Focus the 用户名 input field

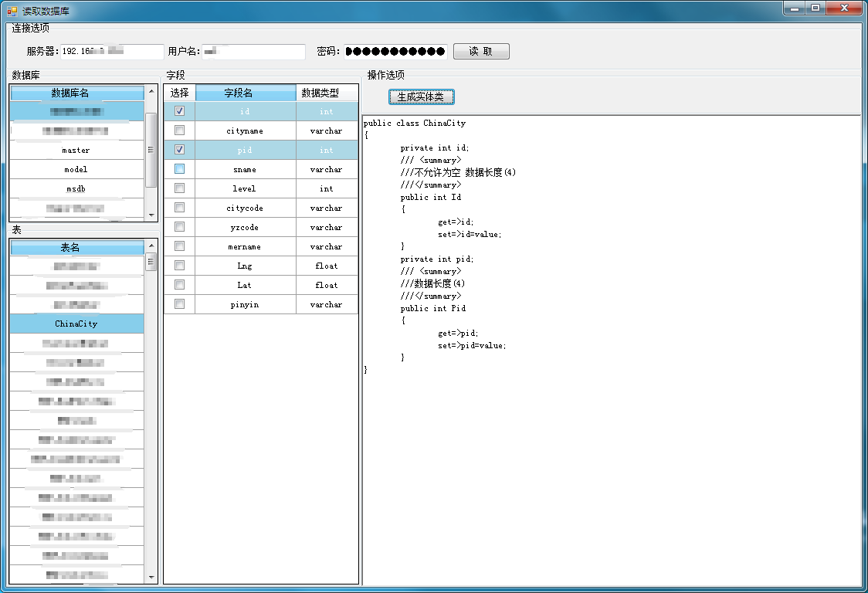tap(253, 52)
